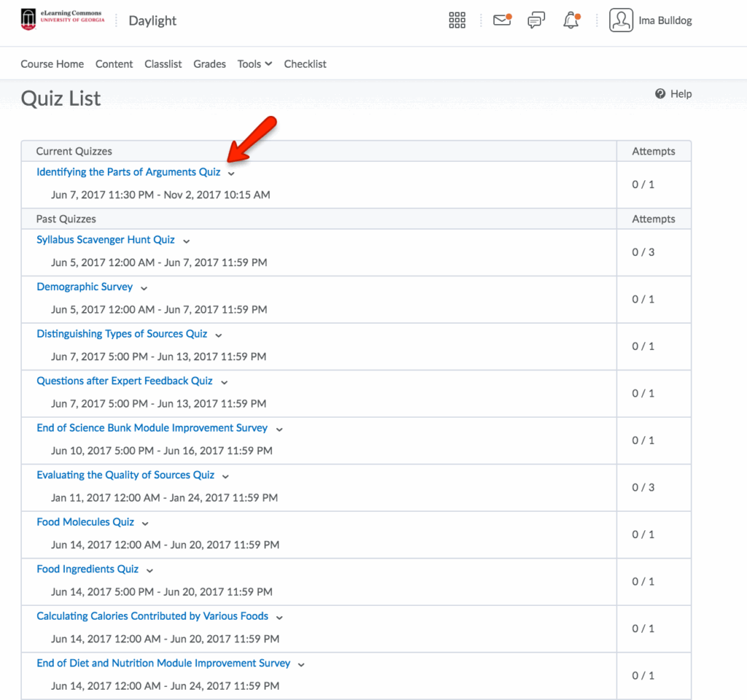
Task: Open the Grades navigation item
Action: coord(209,64)
